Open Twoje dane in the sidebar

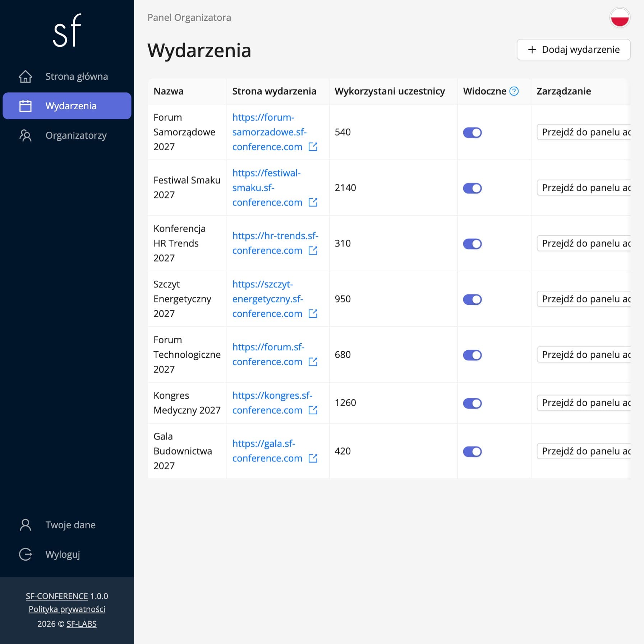(x=67, y=525)
